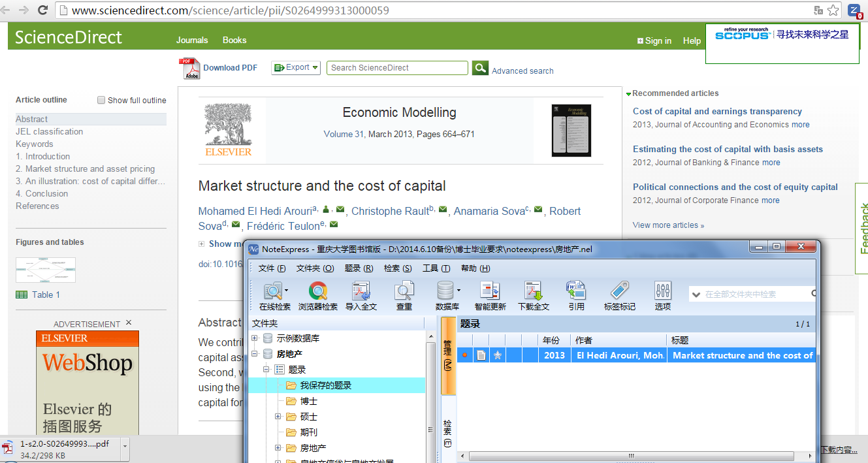Image resolution: width=868 pixels, height=463 pixels.
Task: Open Cost of capital and earnings transparency article
Action: click(x=717, y=112)
